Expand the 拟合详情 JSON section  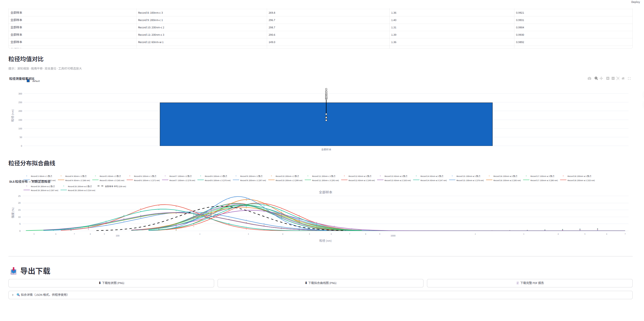(320, 295)
